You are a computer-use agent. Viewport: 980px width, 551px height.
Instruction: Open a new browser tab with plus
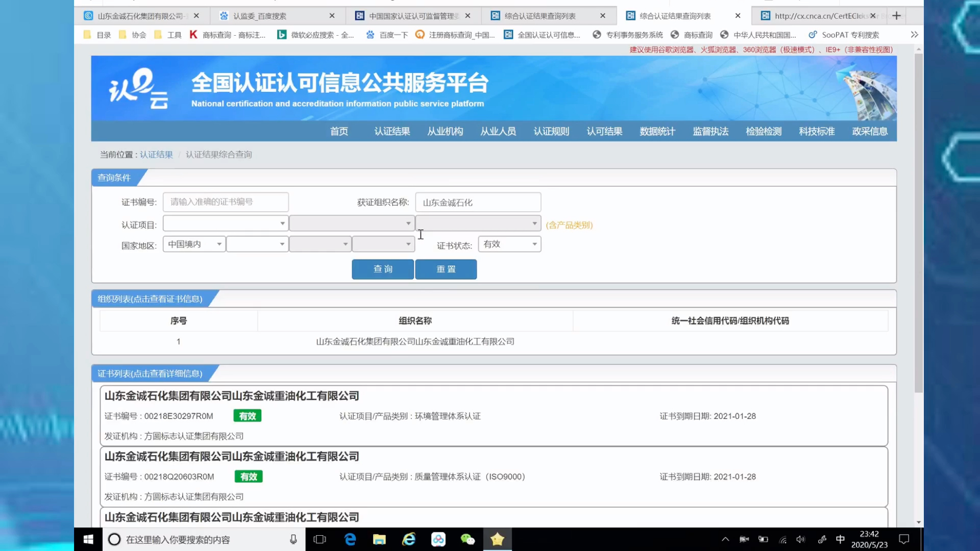click(896, 16)
